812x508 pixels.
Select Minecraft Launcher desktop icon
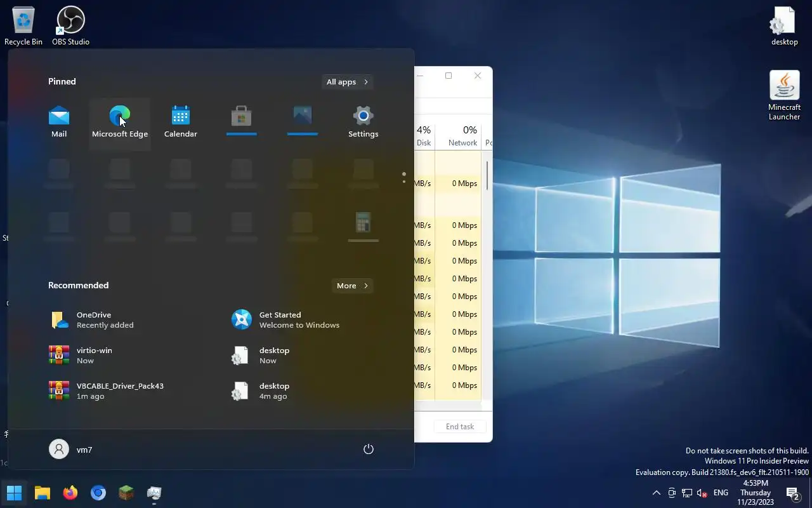click(784, 95)
